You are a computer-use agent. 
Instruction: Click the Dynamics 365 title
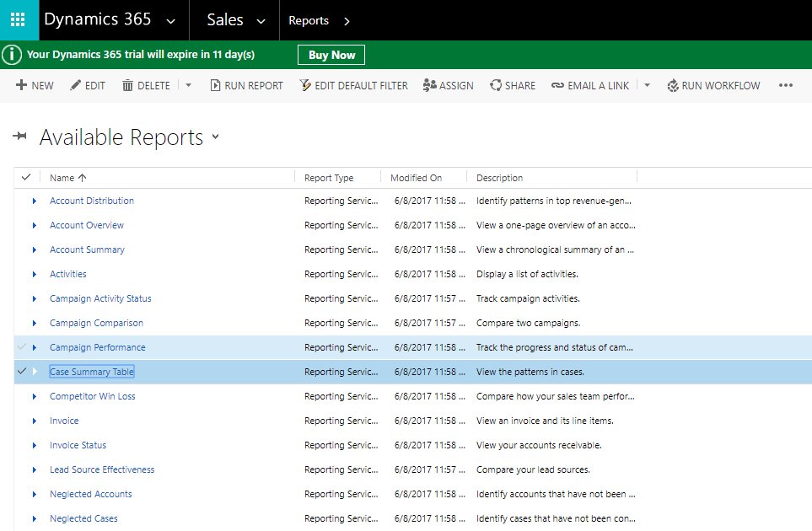(97, 19)
